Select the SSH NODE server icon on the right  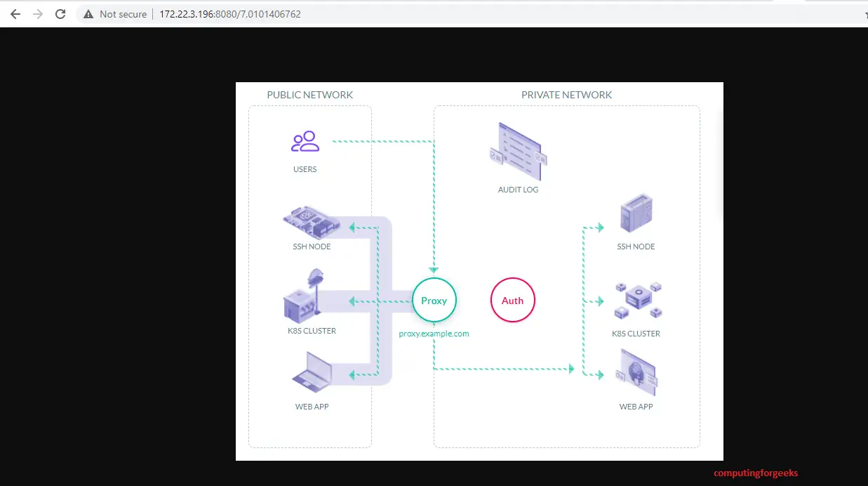click(636, 214)
